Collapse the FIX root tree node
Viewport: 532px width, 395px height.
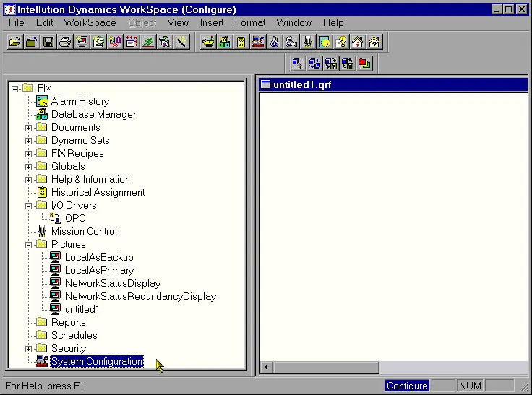(x=15, y=89)
